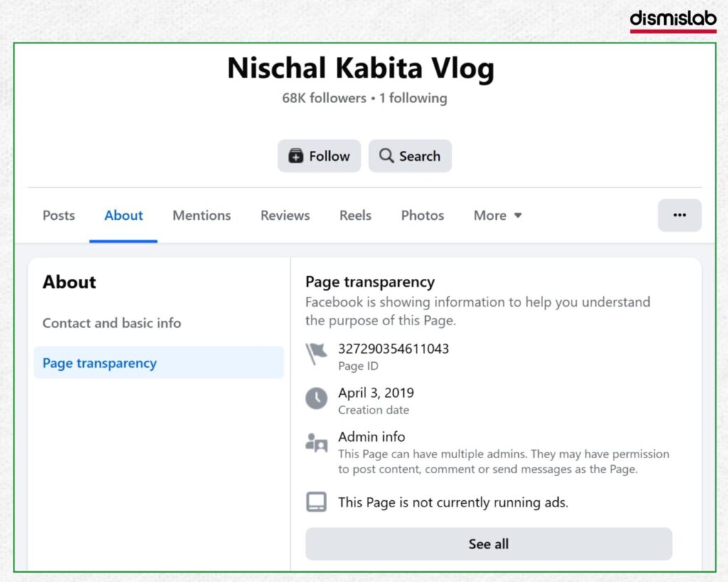View the Photos tab
This screenshot has height=582, width=728.
[422, 216]
